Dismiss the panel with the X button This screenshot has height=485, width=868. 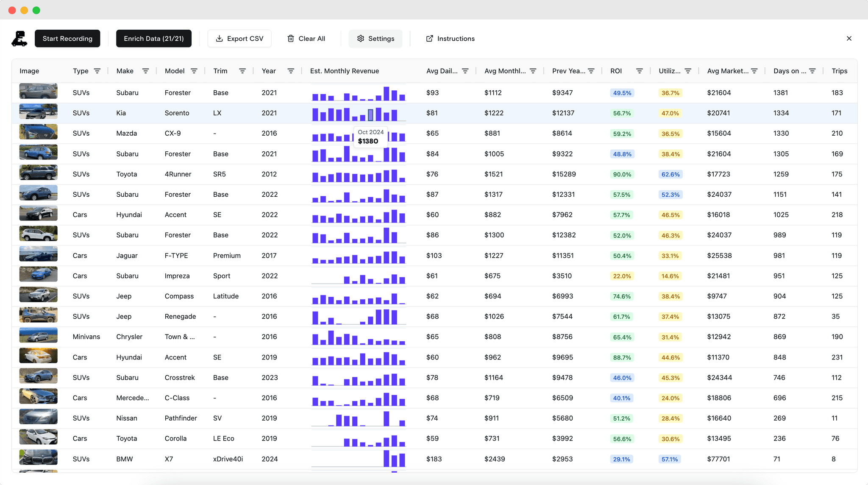(849, 38)
